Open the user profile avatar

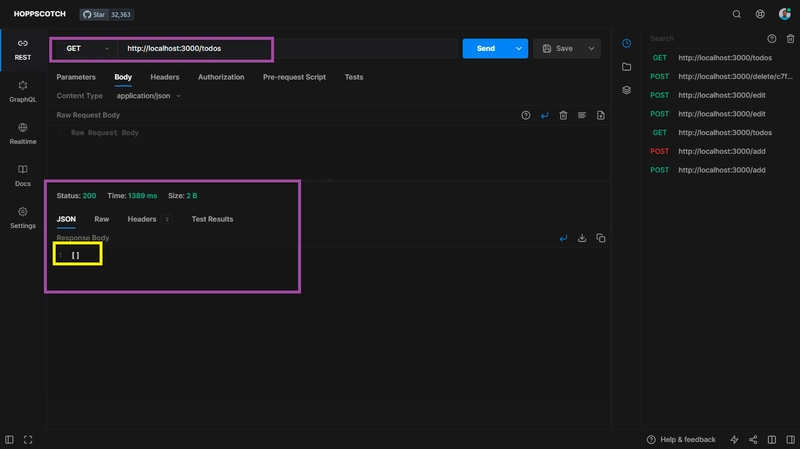tap(784, 14)
